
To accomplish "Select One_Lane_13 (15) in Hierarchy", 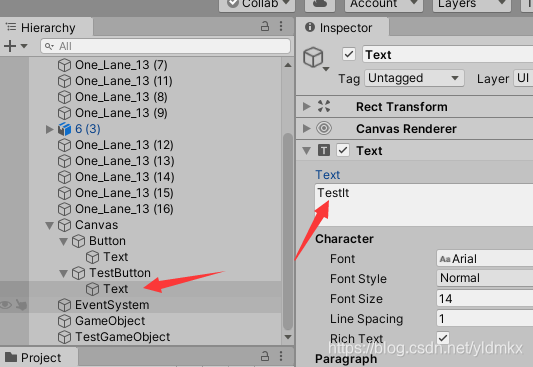I will pos(124,193).
